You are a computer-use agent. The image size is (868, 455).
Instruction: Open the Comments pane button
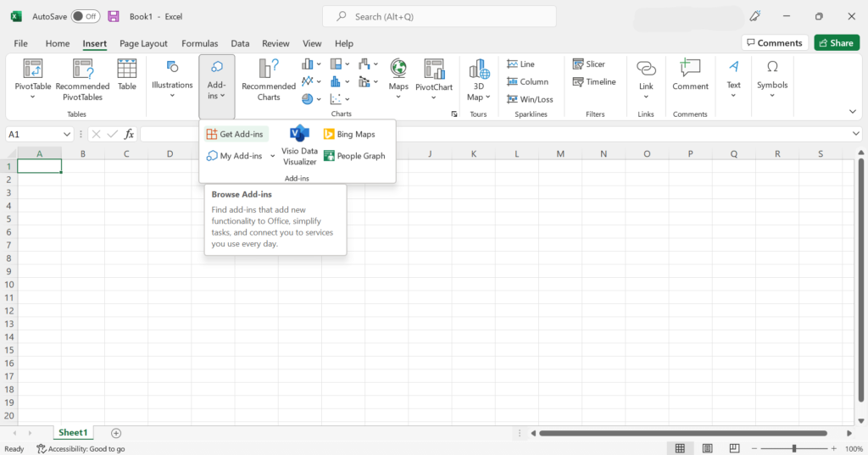pos(774,43)
